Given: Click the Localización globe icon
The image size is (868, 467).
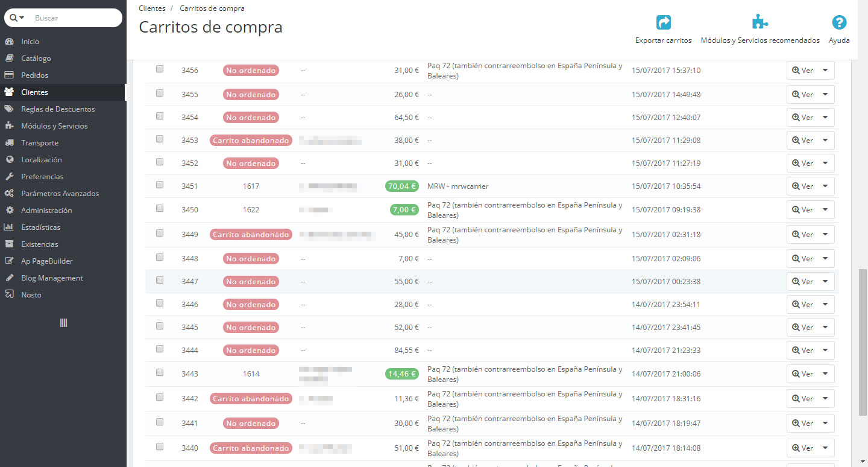Looking at the screenshot, I should click(9, 160).
